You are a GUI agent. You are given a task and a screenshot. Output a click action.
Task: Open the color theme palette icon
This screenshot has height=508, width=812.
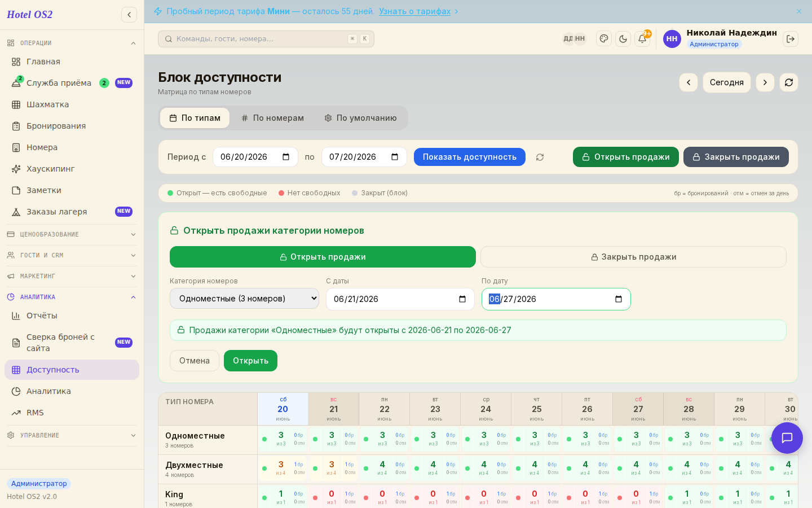604,39
